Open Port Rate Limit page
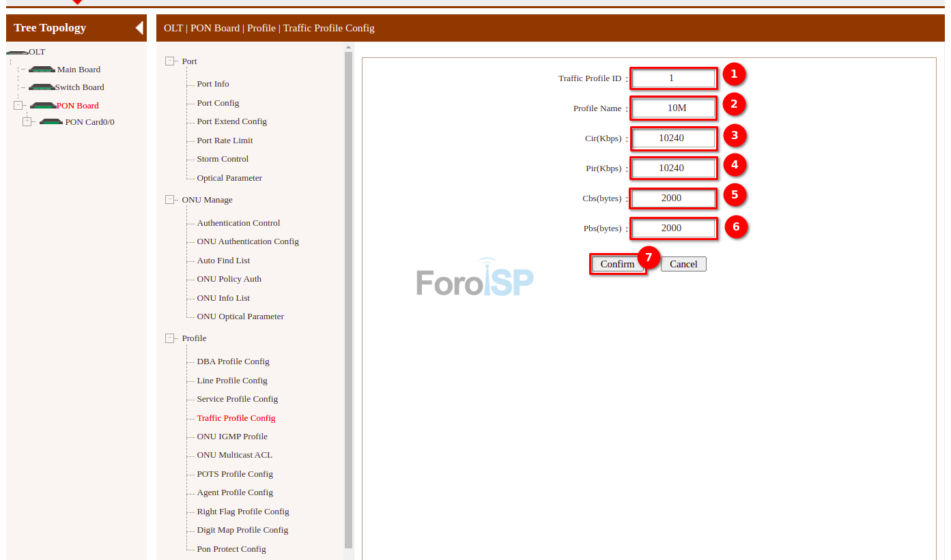Image resolution: width=951 pixels, height=560 pixels. tap(225, 141)
